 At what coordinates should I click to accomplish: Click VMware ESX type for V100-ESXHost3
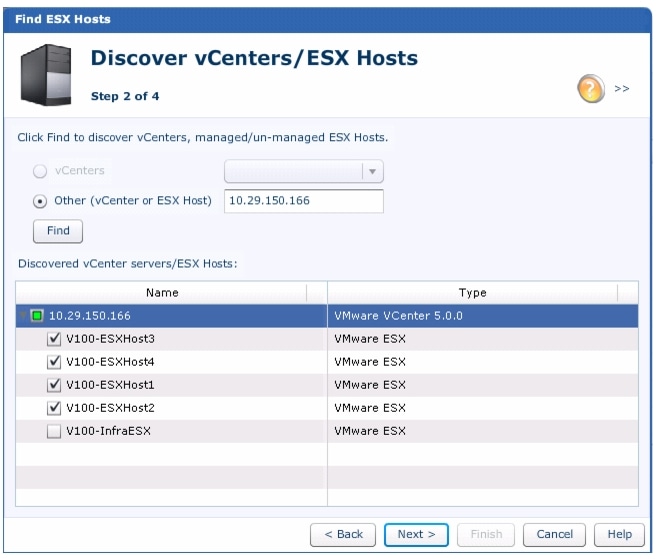(x=370, y=339)
